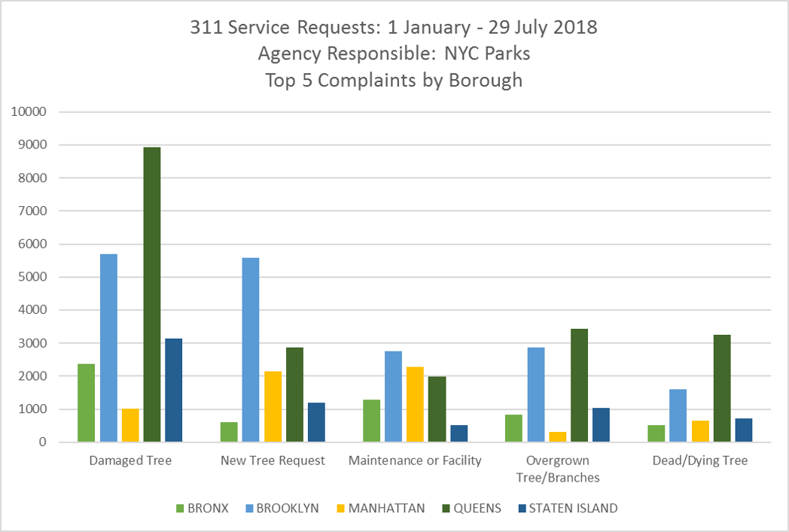The width and height of the screenshot is (789, 532).
Task: Select the Staten Island bar for New Tree Request
Action: 316,422
